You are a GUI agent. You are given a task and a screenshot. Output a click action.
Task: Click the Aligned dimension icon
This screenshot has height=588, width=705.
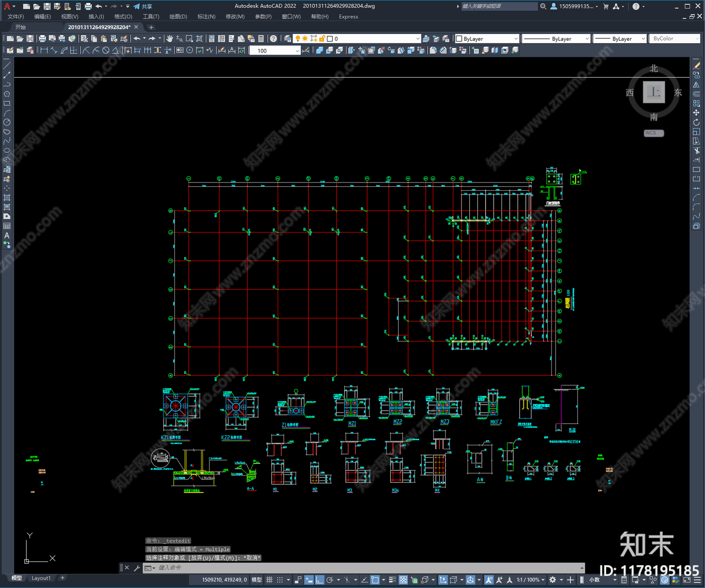(54, 50)
